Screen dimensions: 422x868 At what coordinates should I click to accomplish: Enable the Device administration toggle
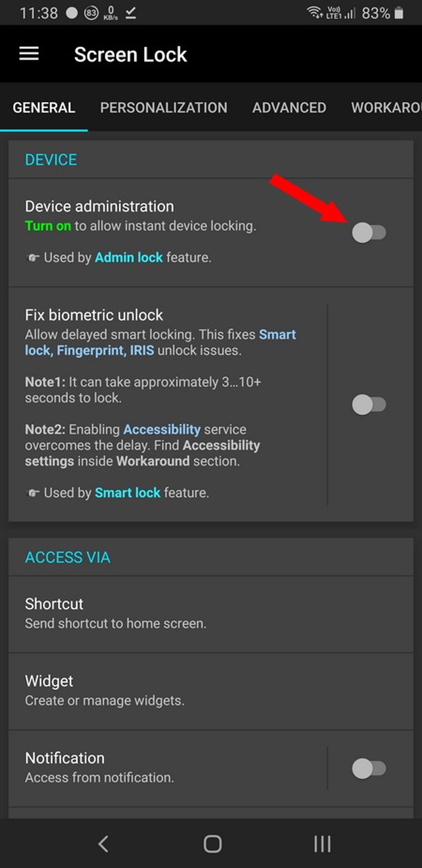(369, 232)
